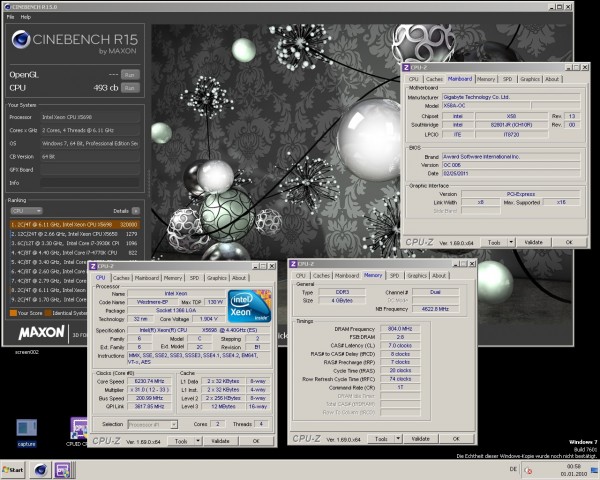Open About tab in CPU-Z processor window
The image size is (600, 480).
(239, 278)
